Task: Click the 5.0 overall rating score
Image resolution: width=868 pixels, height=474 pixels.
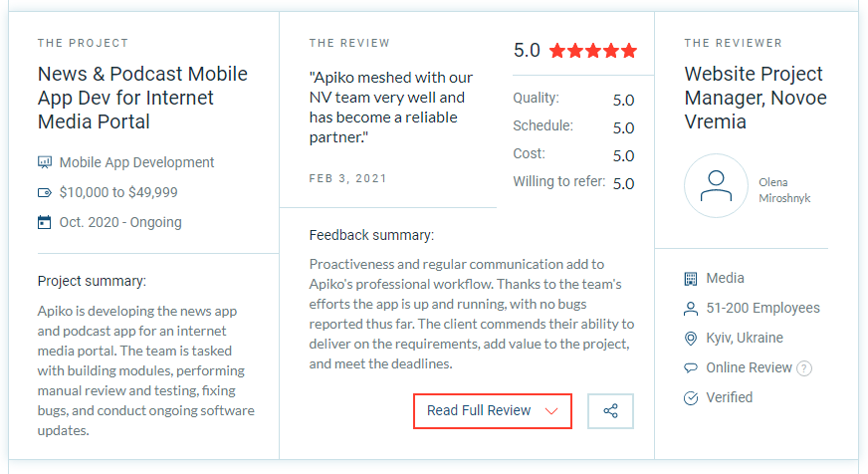Action: tap(527, 51)
